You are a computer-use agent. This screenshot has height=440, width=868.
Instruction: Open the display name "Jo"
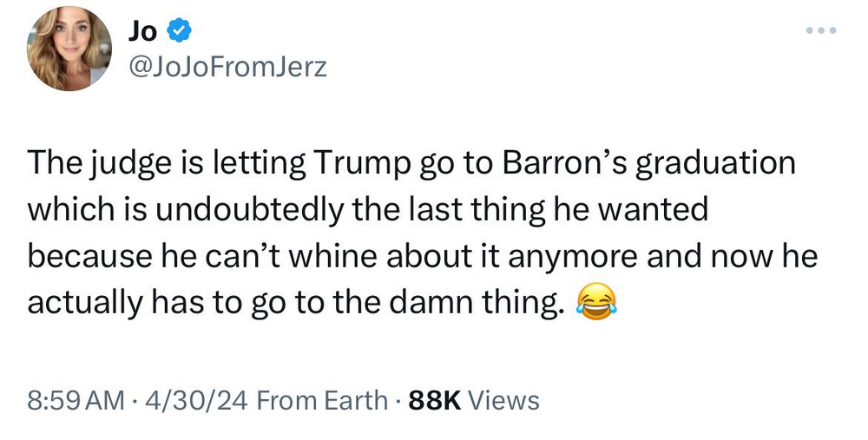[141, 32]
